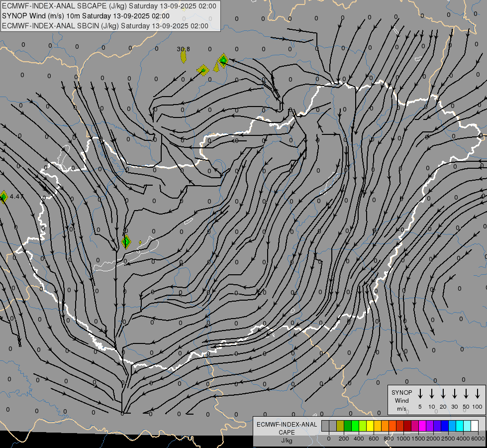This screenshot has width=487, height=448.
Task: Pick the bright green CAPE legend swatch
Action: click(x=355, y=426)
